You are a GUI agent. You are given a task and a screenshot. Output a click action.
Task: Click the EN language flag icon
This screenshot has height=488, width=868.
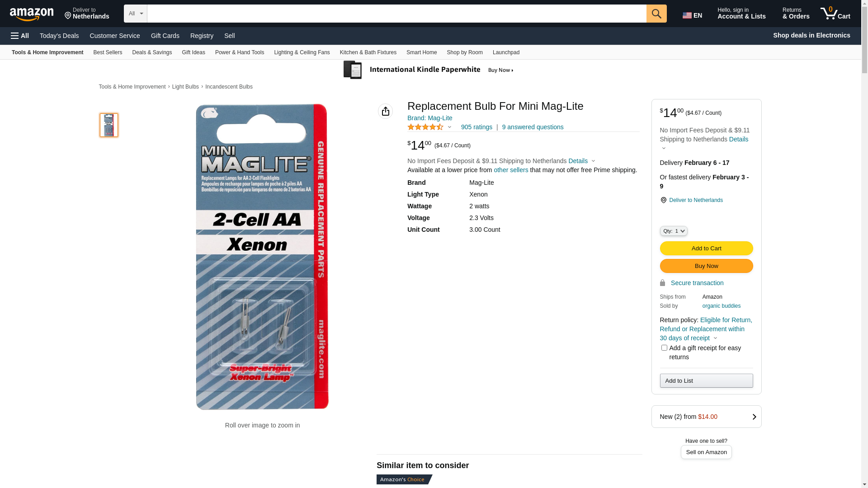pyautogui.click(x=687, y=15)
